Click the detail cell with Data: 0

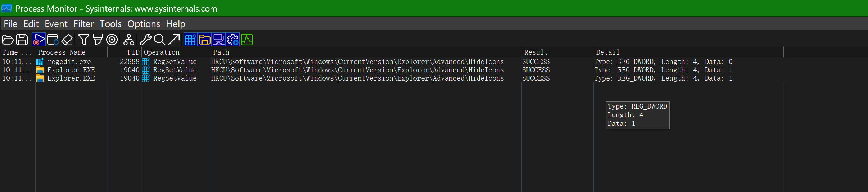pos(663,61)
